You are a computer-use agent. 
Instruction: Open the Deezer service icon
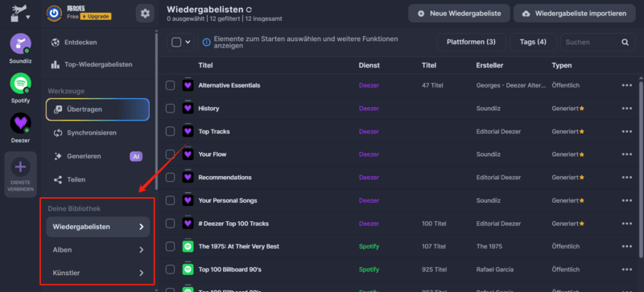point(21,123)
